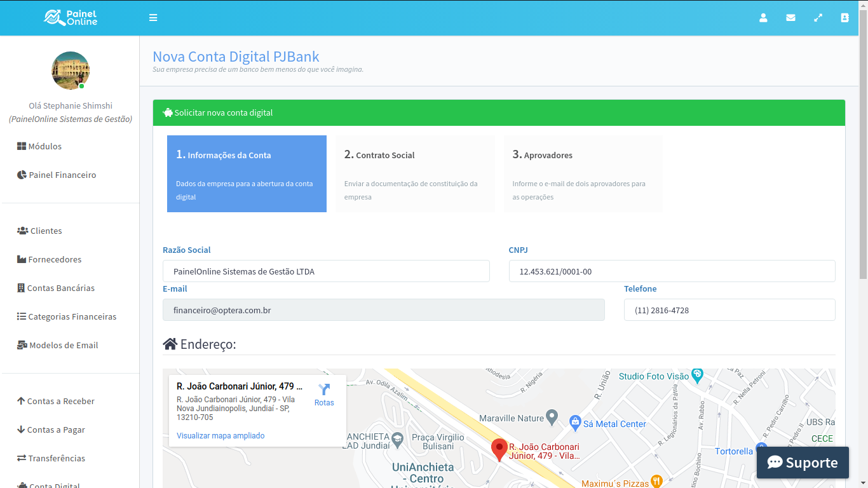
Task: Click the Suporte chat button
Action: [803, 463]
